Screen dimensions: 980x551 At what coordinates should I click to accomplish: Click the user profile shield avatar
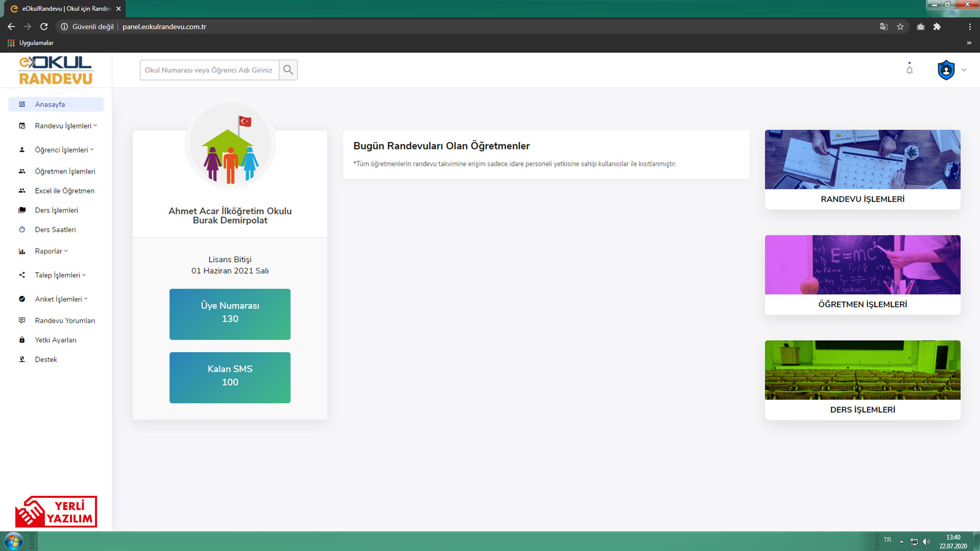point(946,70)
